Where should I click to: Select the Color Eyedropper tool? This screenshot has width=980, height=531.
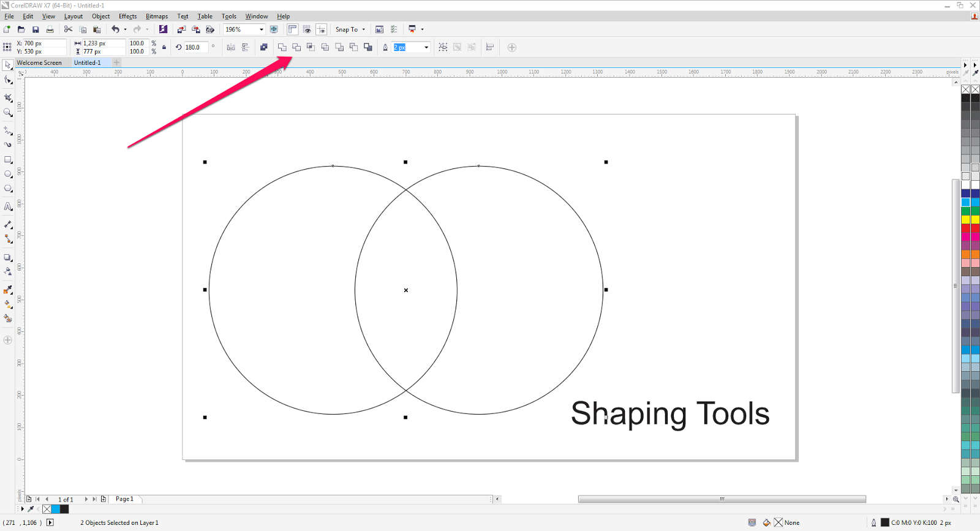pos(8,290)
